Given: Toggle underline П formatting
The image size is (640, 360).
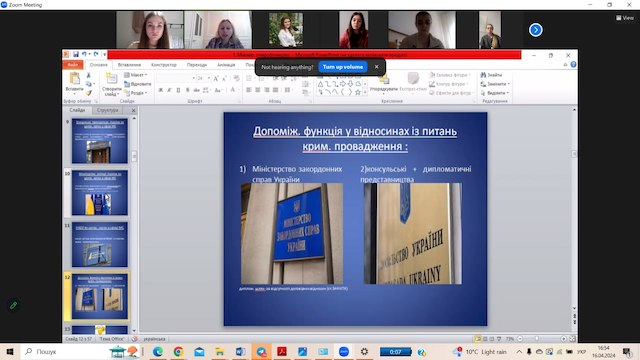Looking at the screenshot, I should click(178, 90).
